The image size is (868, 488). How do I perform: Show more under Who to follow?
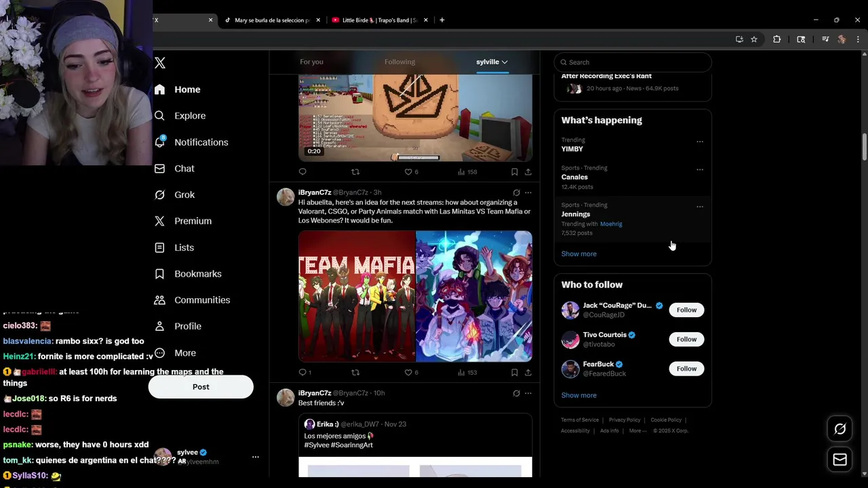[578, 395]
